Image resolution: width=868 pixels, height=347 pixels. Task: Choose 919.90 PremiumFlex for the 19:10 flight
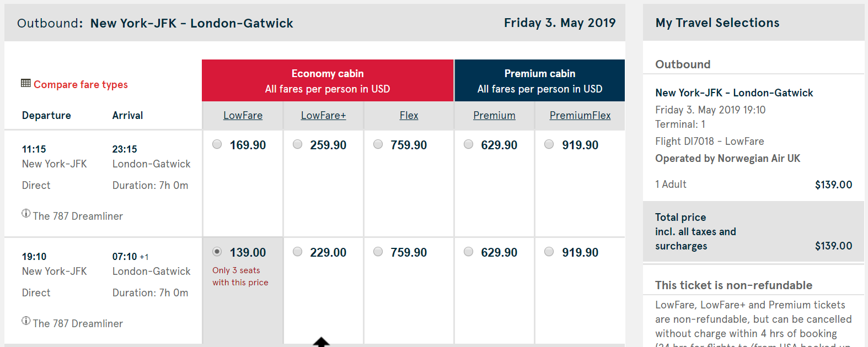[x=549, y=252]
